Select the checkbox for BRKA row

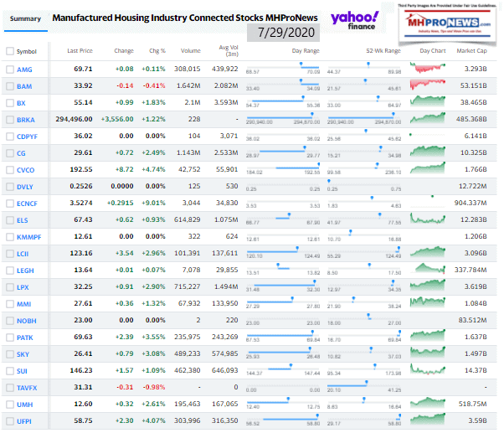coord(9,120)
